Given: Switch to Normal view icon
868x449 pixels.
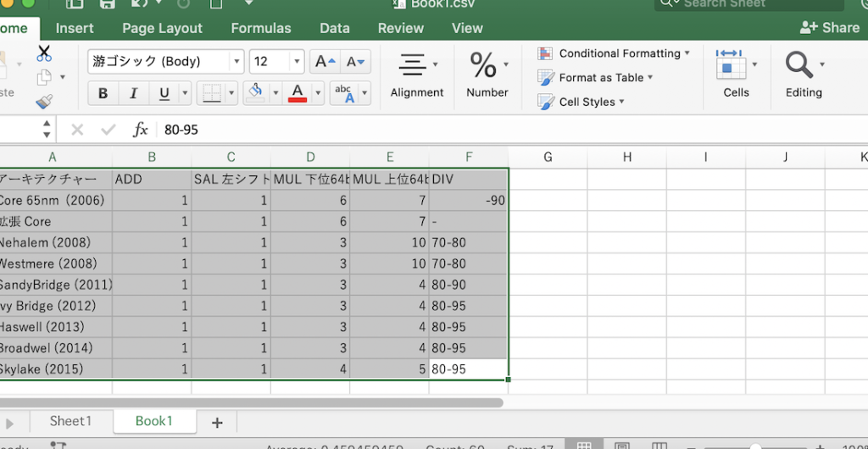Looking at the screenshot, I should click(x=583, y=446).
